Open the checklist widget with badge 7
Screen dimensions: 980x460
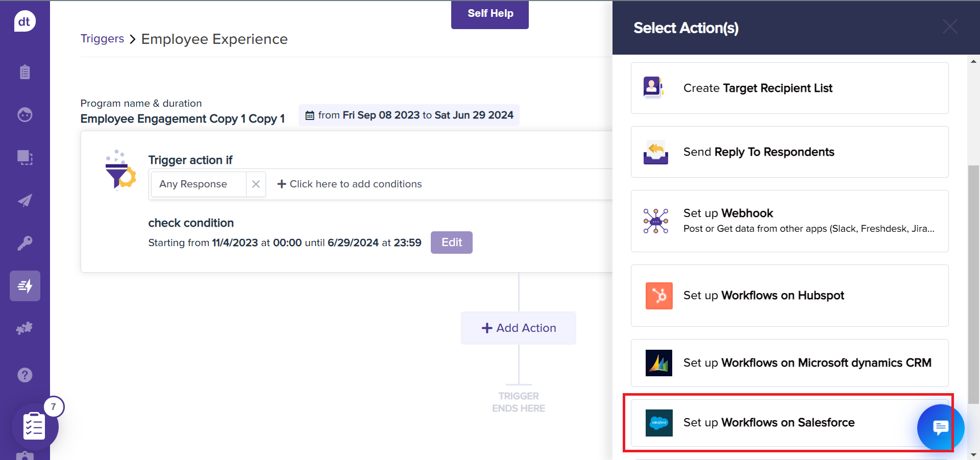click(x=35, y=426)
